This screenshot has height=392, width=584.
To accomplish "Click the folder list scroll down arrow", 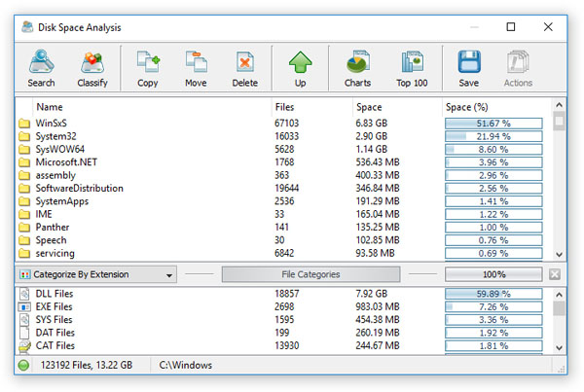I will tap(559, 255).
